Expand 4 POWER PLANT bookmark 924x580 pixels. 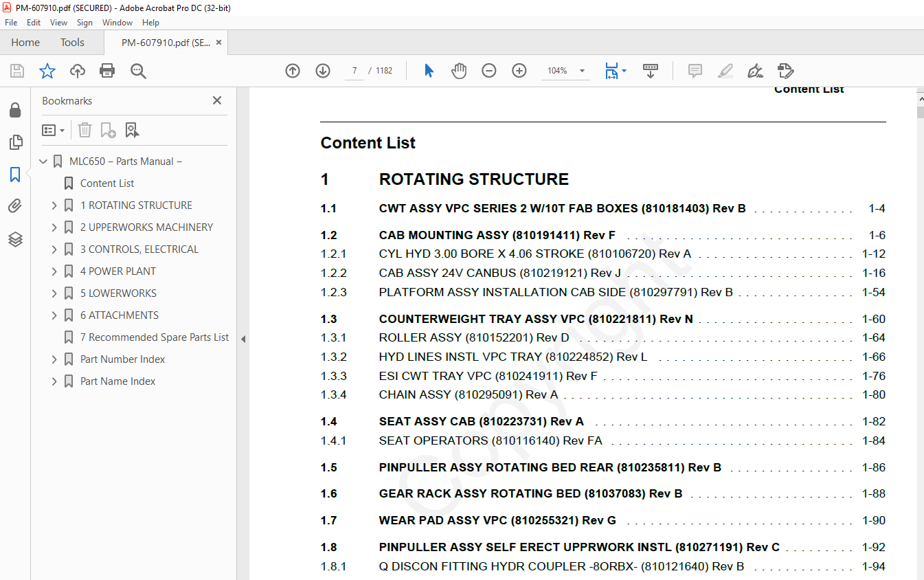(54, 271)
